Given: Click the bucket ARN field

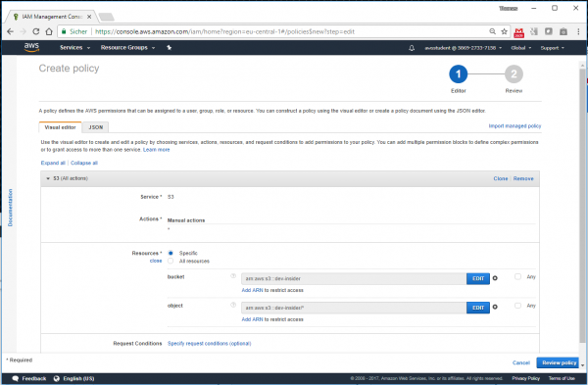Looking at the screenshot, I should coord(354,278).
